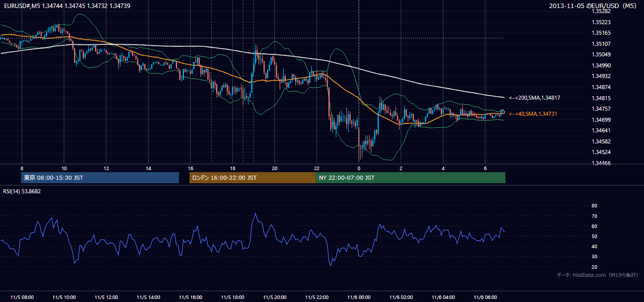Screen dimensions: 644x302
Task: Click price axis label 1.34699
Action: coord(601,120)
